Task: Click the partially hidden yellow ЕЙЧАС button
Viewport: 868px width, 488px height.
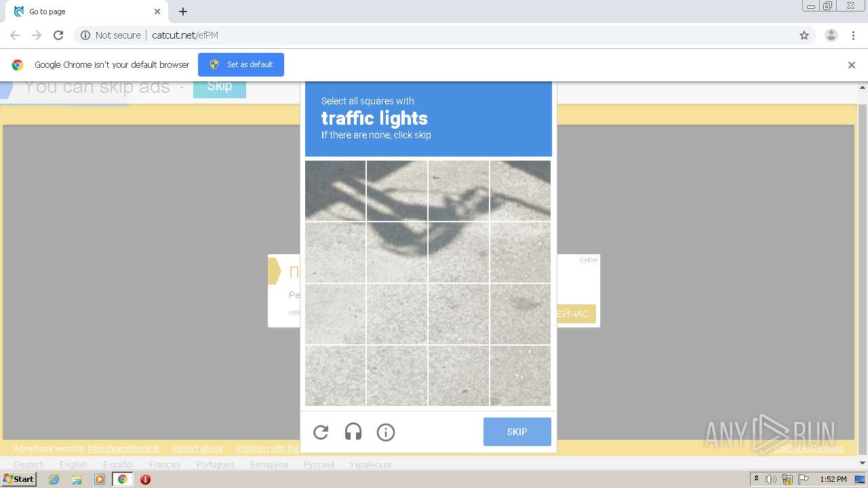Action: [x=576, y=314]
